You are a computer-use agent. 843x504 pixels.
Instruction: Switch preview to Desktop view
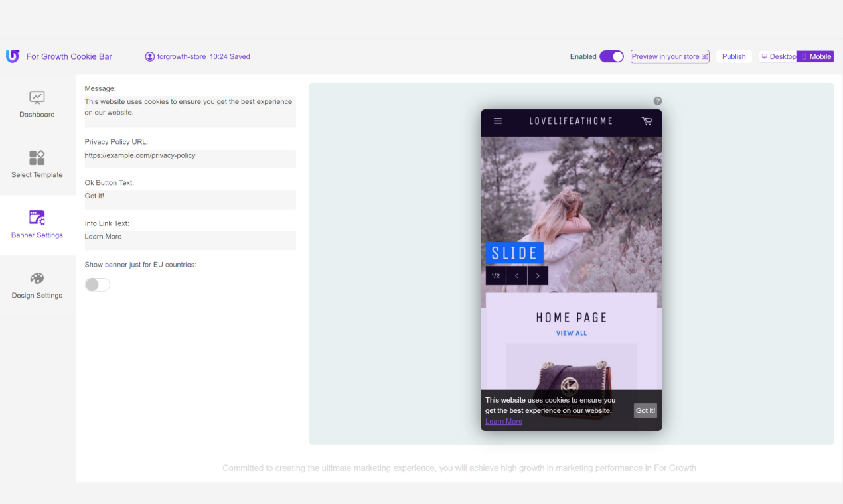[x=778, y=56]
